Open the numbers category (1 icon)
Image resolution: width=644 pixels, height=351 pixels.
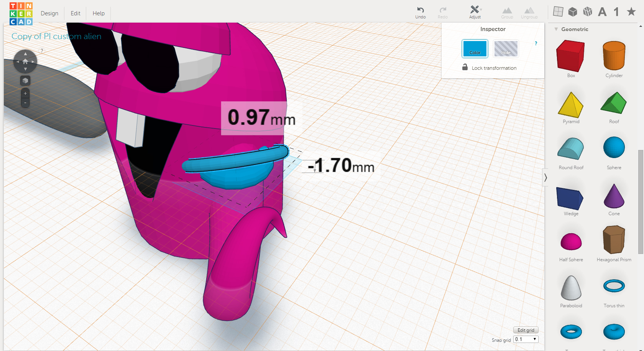[x=616, y=12]
